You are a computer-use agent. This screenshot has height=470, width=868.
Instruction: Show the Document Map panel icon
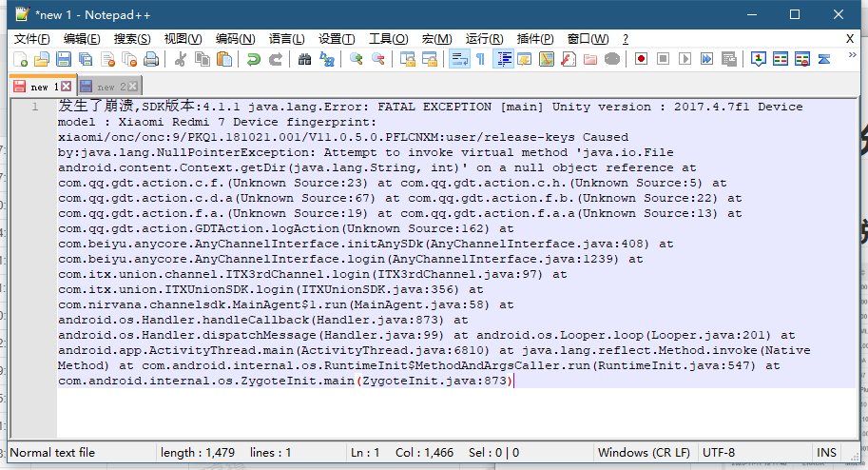547,59
